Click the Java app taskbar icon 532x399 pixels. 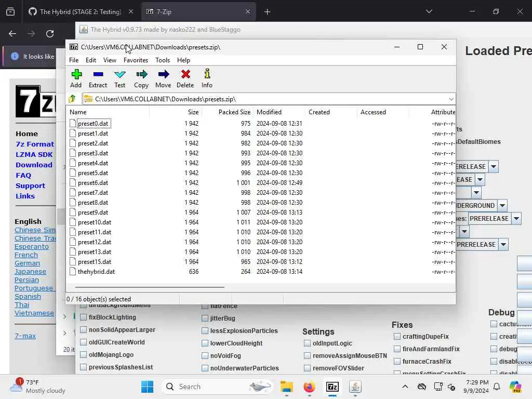(x=355, y=387)
